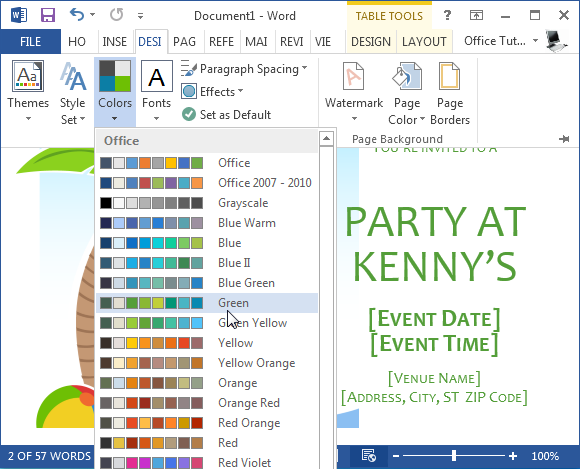Toggle the Colors dropdown button

click(115, 92)
